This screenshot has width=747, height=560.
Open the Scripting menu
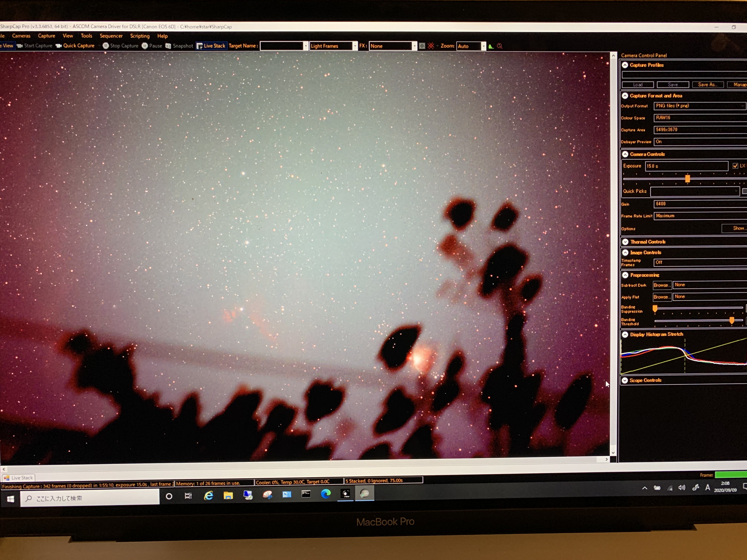click(140, 36)
